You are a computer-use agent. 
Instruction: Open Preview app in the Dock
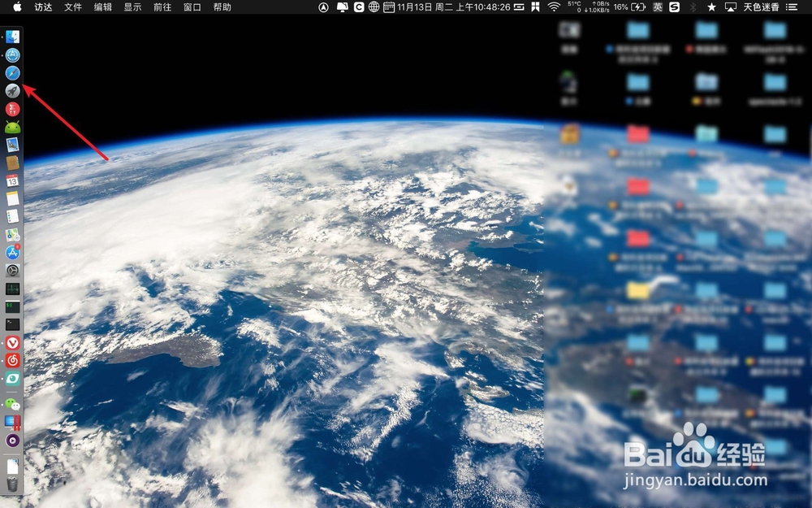pyautogui.click(x=12, y=145)
